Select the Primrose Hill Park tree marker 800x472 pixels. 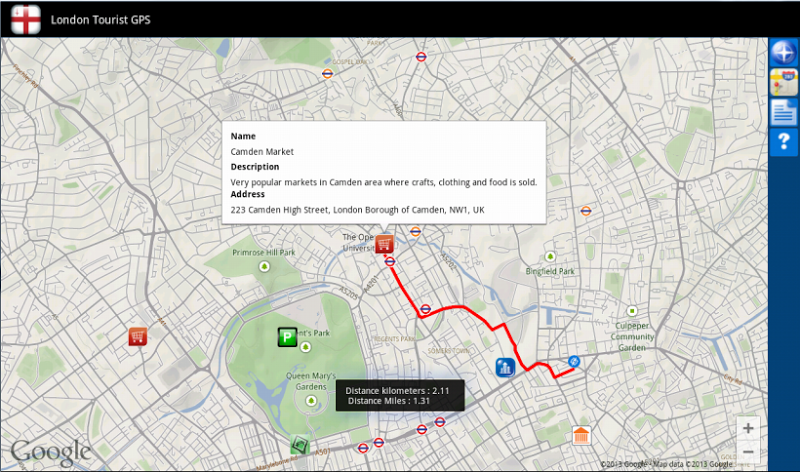pyautogui.click(x=264, y=266)
